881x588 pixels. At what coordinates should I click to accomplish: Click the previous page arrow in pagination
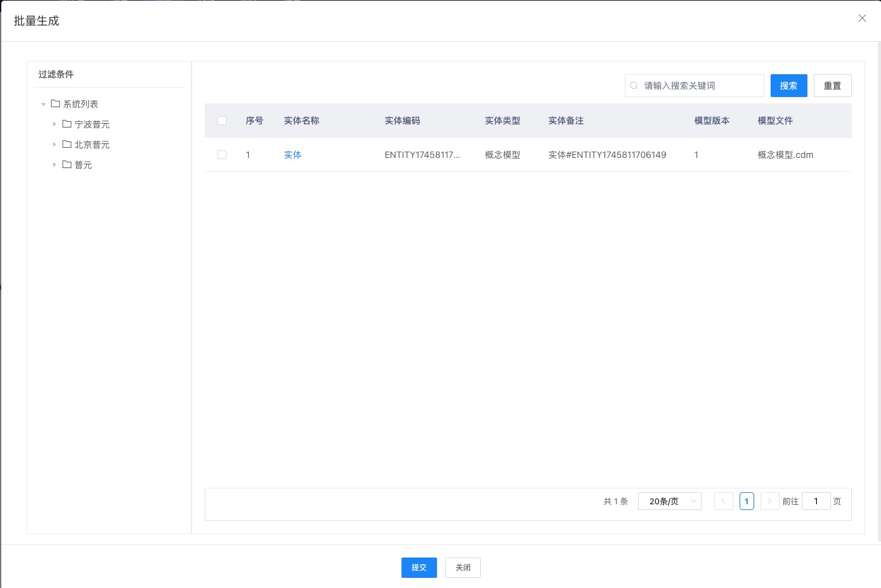724,501
